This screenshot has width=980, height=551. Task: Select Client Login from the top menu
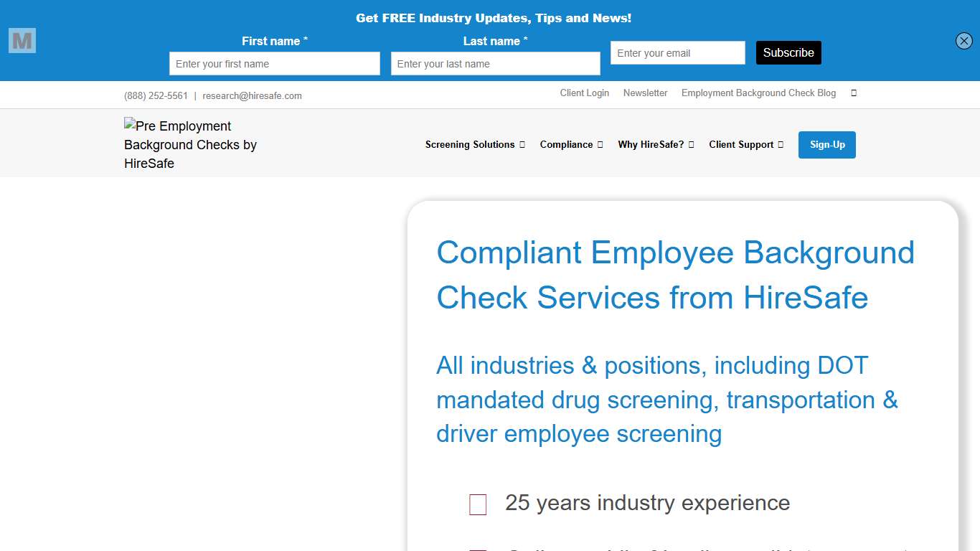click(x=584, y=93)
